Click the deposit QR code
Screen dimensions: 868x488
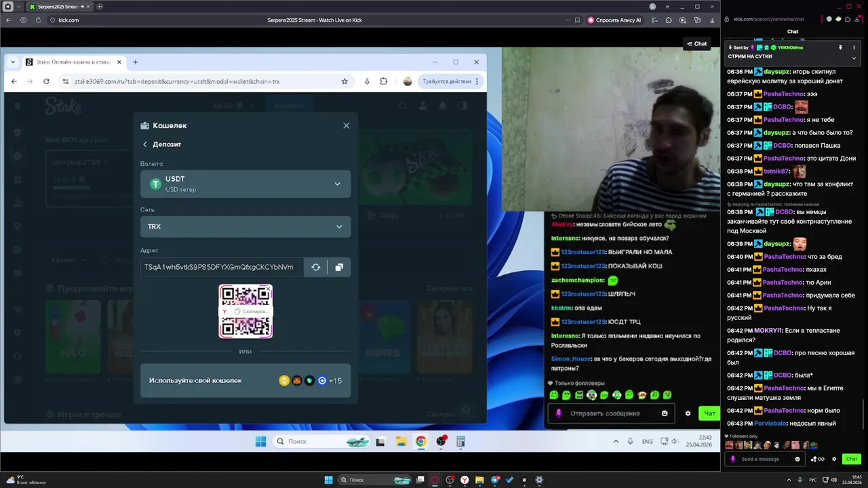tap(245, 311)
